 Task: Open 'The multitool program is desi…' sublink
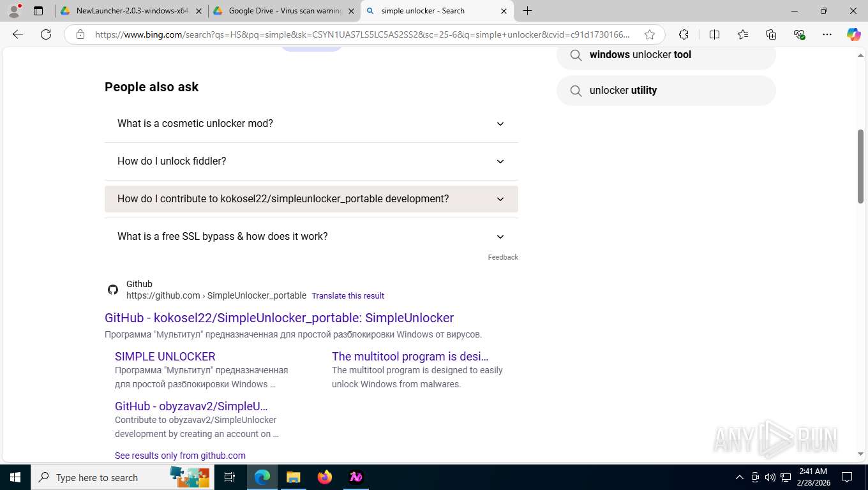(x=410, y=357)
